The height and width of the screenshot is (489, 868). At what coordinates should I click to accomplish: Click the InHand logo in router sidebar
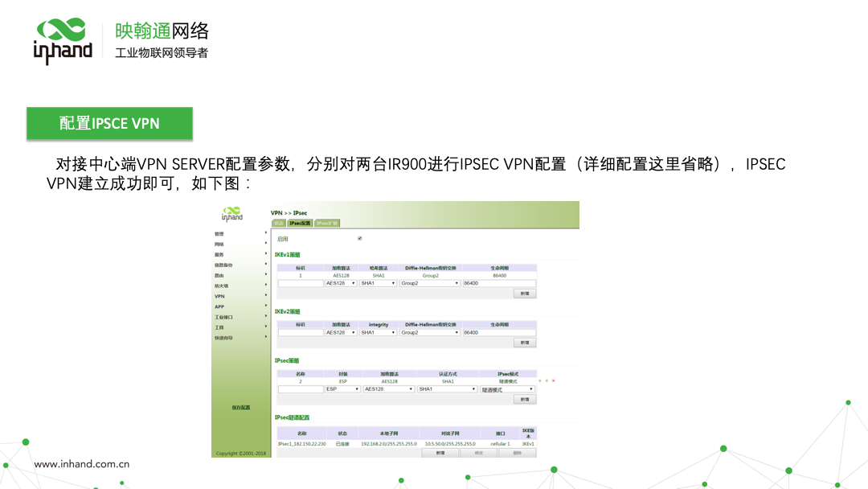pyautogui.click(x=231, y=214)
